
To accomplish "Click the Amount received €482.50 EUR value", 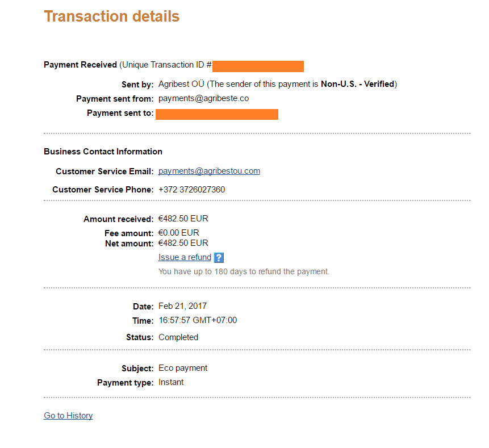I will 183,219.
